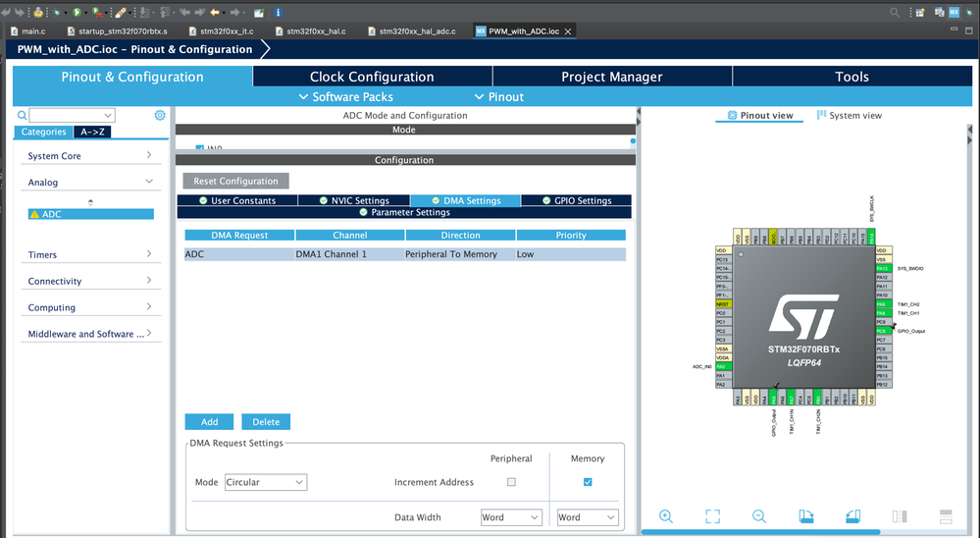The height and width of the screenshot is (538, 980).
Task: Zoom in on the pinout view
Action: coord(666,516)
